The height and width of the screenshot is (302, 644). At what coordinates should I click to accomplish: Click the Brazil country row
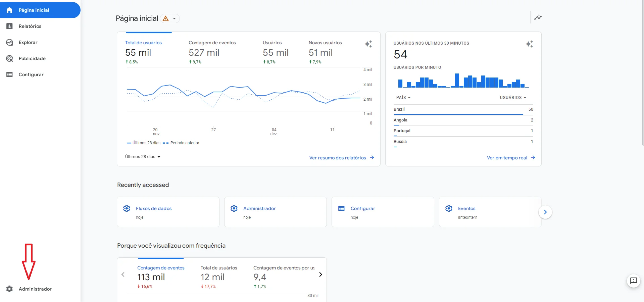click(463, 109)
